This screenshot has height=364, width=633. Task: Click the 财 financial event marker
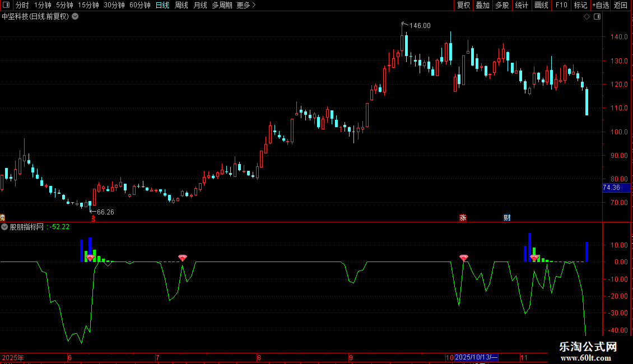(x=507, y=218)
